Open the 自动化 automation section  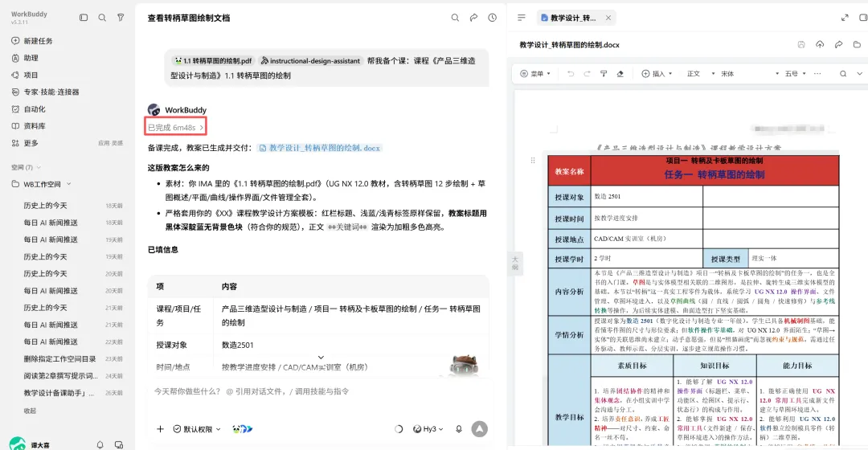pos(28,109)
